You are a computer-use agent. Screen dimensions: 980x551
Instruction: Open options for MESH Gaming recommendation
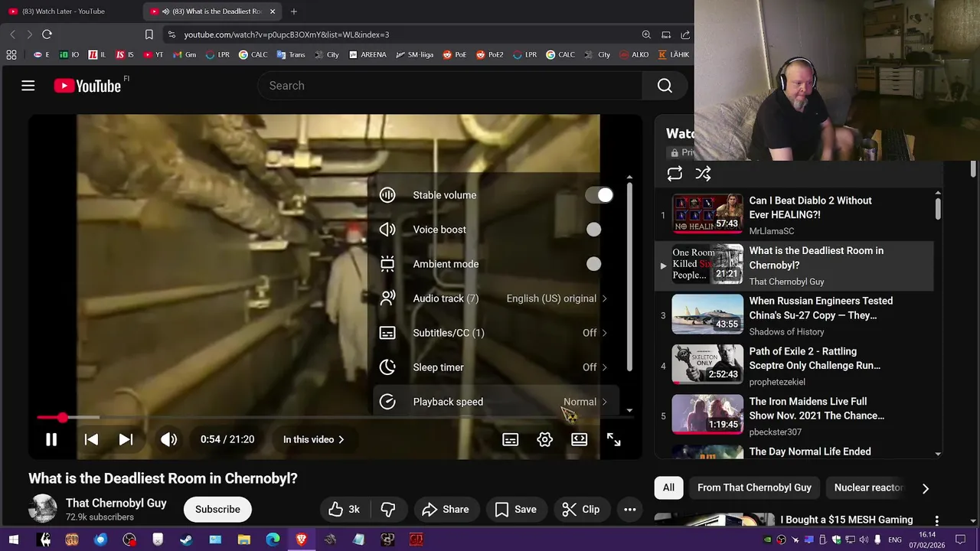point(936,520)
